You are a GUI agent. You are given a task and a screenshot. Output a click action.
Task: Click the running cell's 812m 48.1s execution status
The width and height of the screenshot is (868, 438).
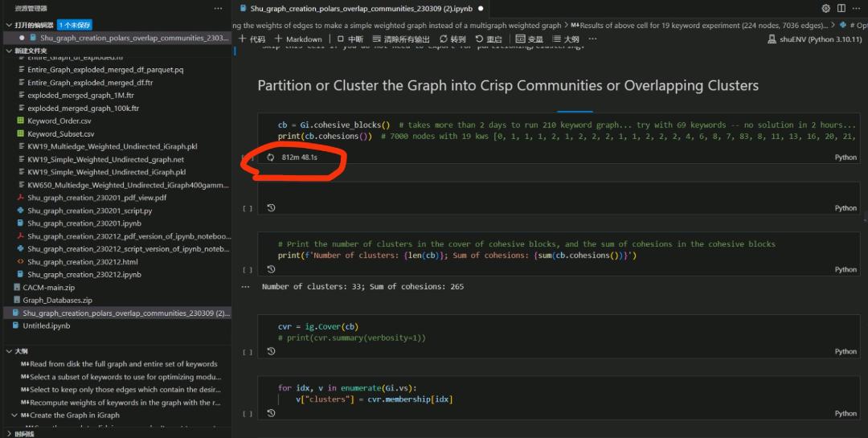(300, 158)
